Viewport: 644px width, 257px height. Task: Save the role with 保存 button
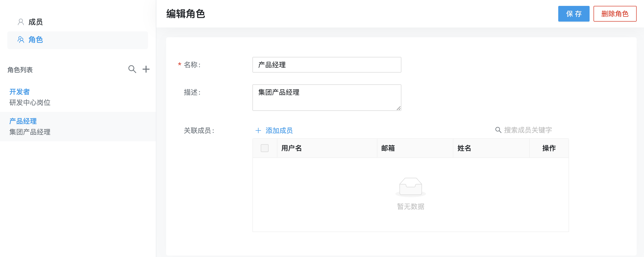click(x=574, y=14)
